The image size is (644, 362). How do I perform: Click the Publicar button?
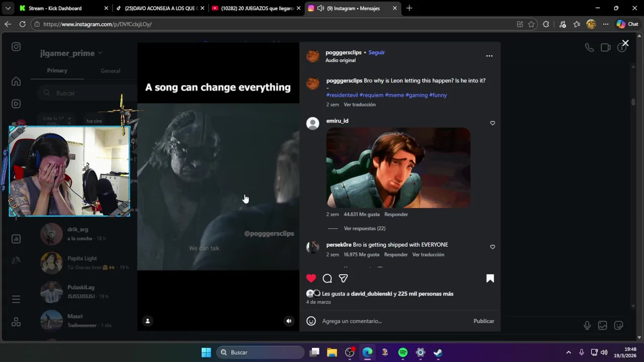(484, 321)
